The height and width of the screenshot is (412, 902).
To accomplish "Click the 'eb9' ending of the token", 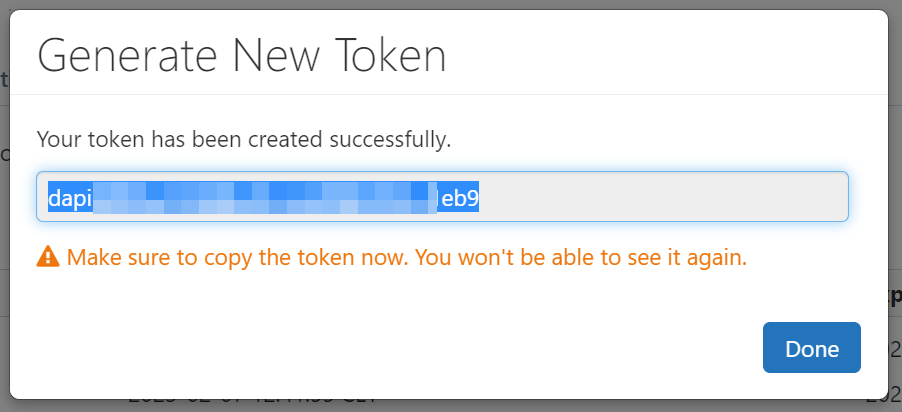I will [x=460, y=198].
